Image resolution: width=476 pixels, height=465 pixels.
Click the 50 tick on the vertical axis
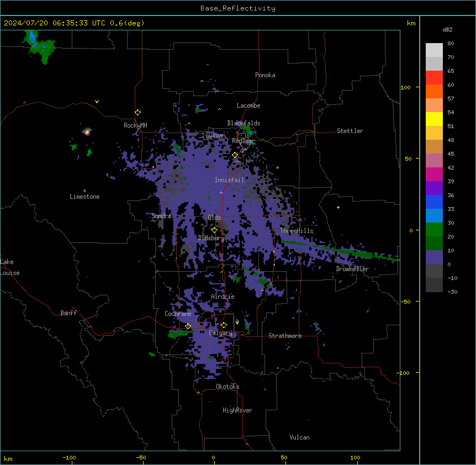[408, 158]
